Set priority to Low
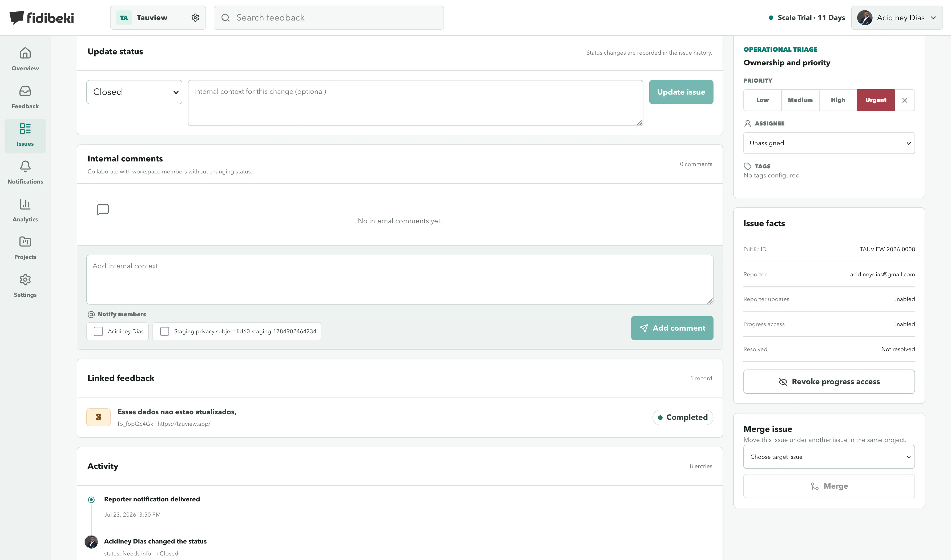Viewport: 951px width, 560px height. tap(762, 100)
